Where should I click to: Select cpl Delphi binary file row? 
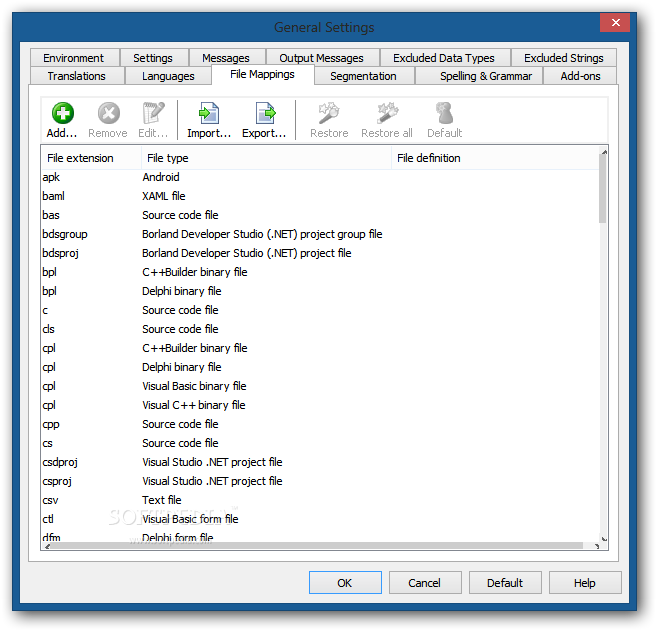320,367
